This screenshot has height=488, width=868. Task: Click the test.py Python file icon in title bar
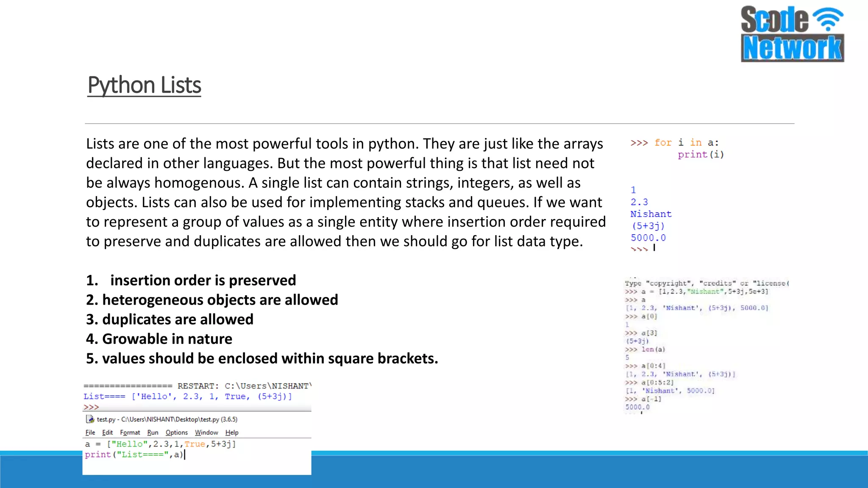point(90,419)
